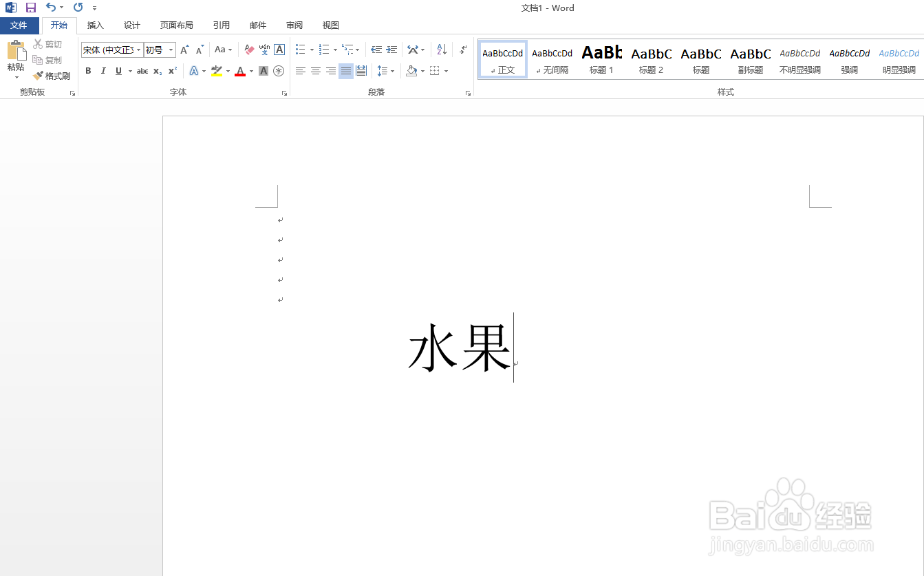Click the numbered list icon
The width and height of the screenshot is (924, 576).
[x=324, y=50]
